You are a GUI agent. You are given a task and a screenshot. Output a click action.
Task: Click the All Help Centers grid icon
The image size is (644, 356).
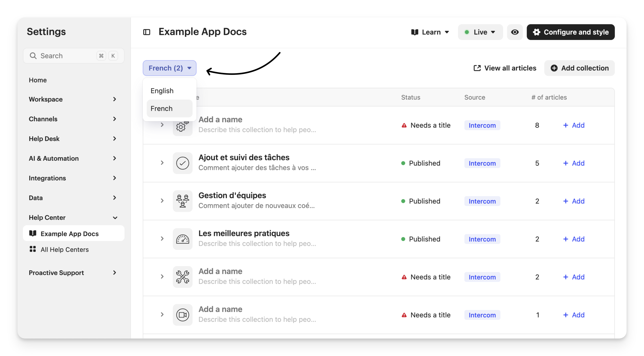(x=33, y=249)
